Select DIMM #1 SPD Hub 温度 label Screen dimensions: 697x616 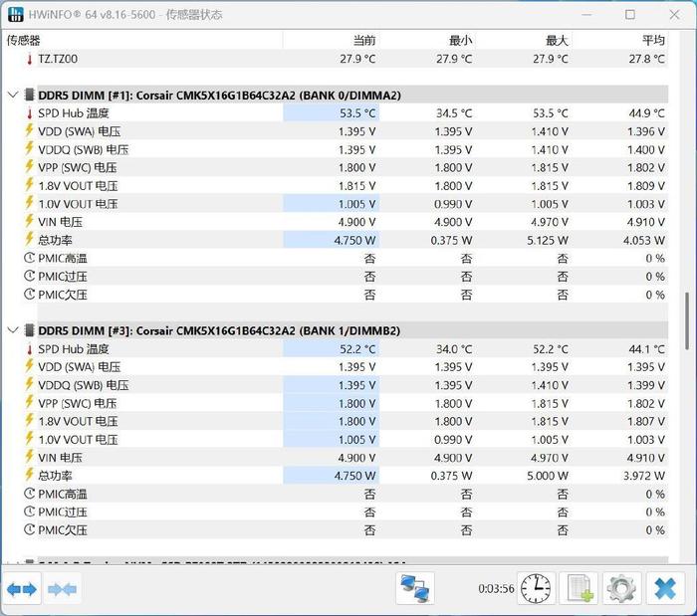coord(74,113)
